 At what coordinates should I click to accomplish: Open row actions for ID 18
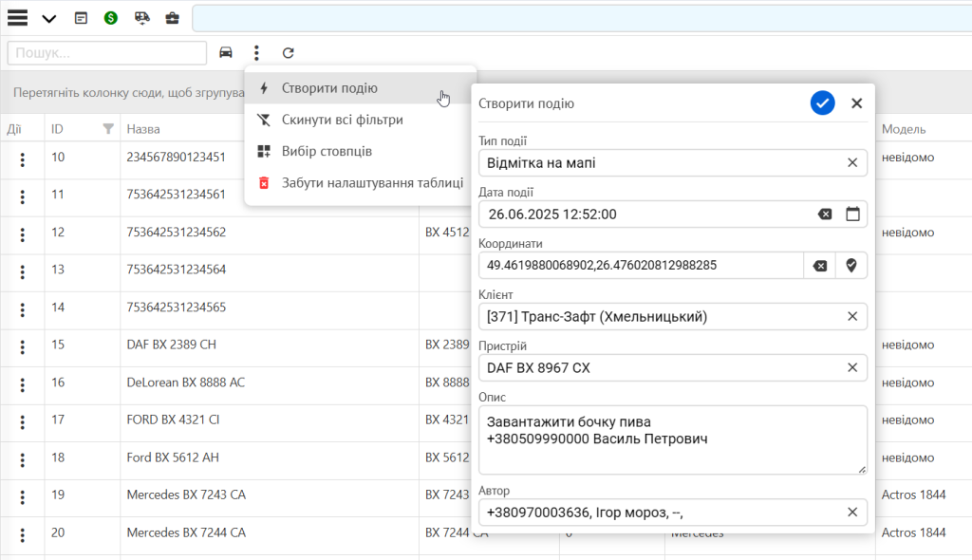[23, 459]
